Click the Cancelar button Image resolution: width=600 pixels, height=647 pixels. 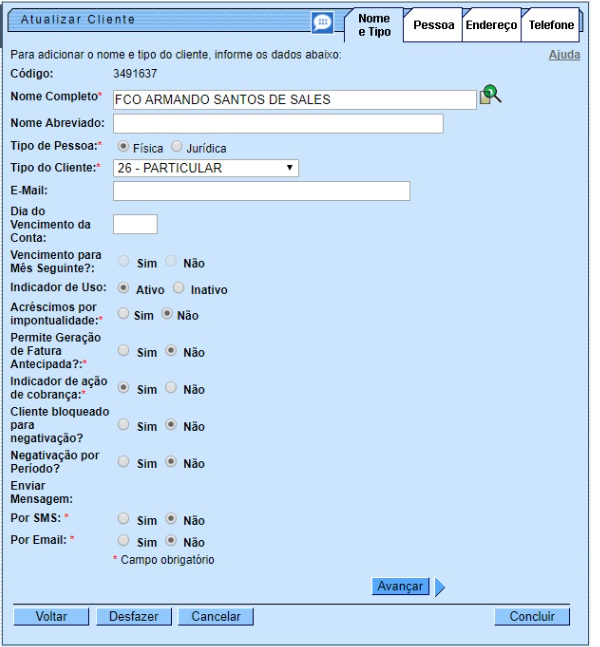coord(215,616)
